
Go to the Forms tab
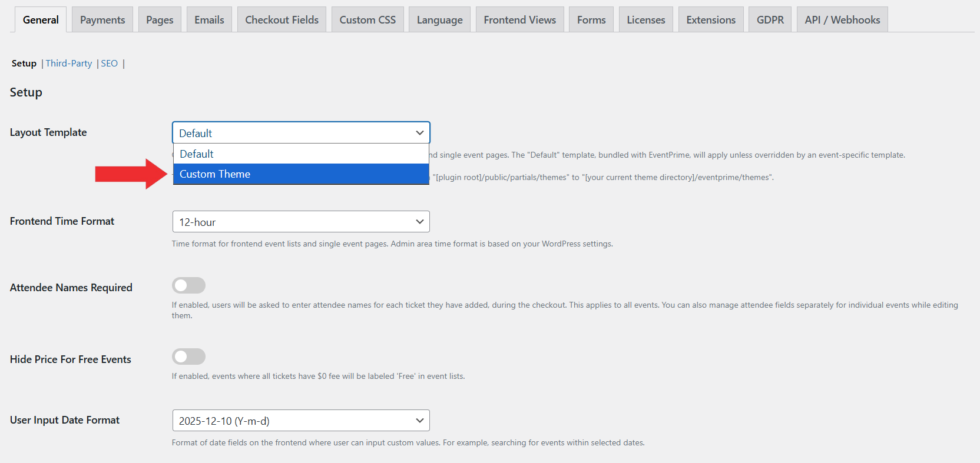(x=591, y=20)
